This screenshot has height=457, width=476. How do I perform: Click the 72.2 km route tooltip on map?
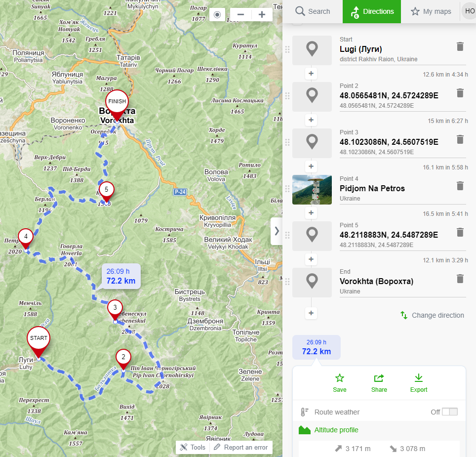121,276
